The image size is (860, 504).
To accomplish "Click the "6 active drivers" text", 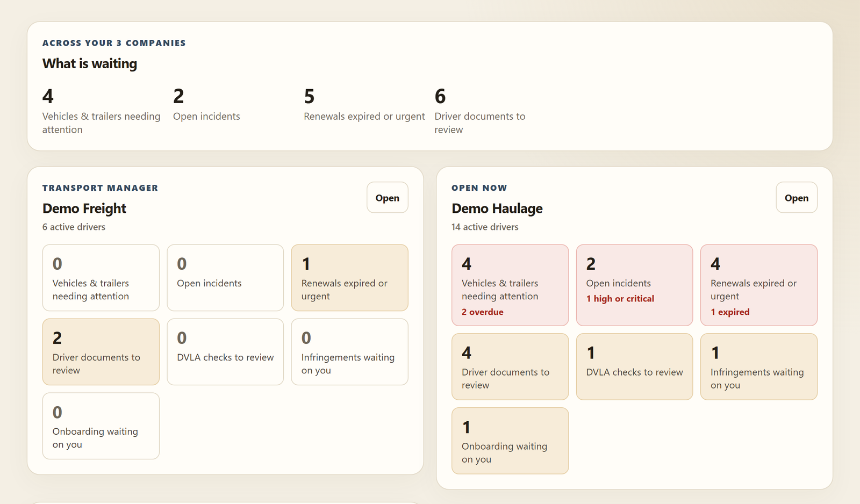I will 74,227.
